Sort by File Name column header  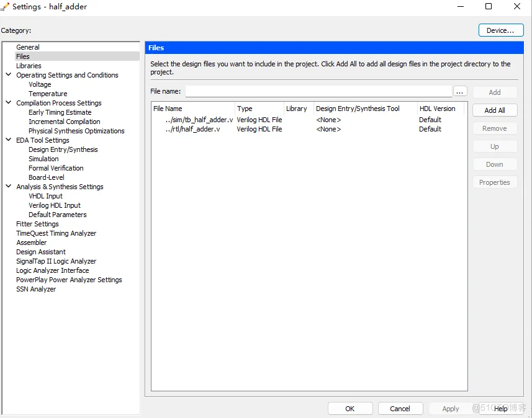(193, 109)
